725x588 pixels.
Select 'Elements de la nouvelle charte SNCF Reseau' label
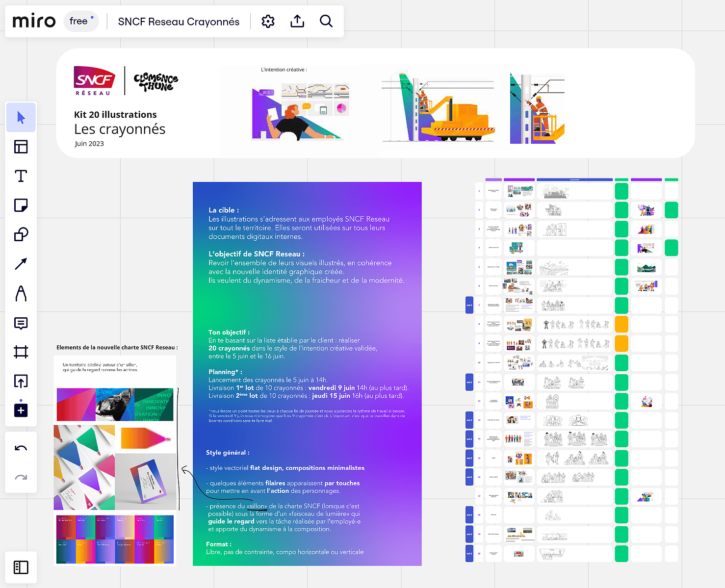point(117,347)
